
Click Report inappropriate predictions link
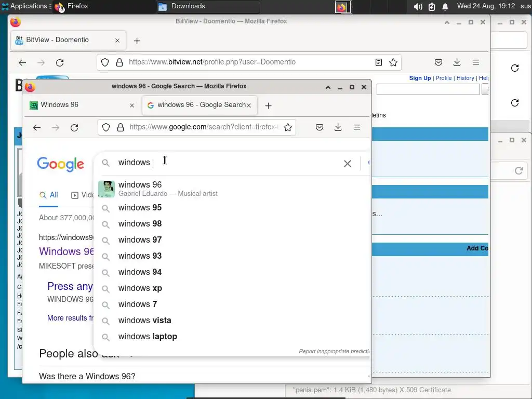pos(334,352)
